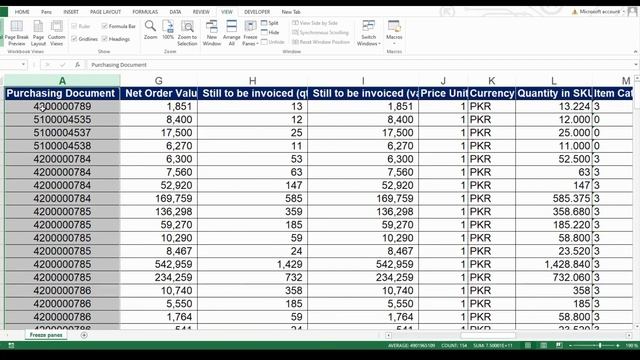Open the INSERT ribbon tab
Viewport: 640px width, 360px height.
click(71, 12)
